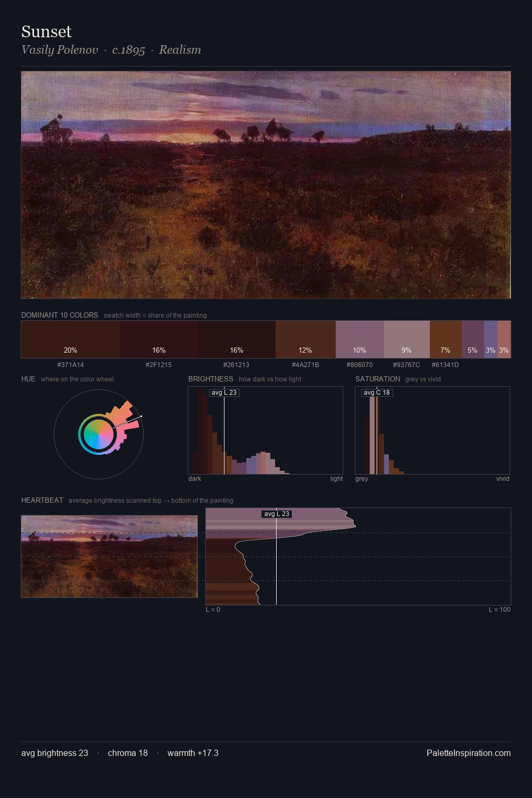The width and height of the screenshot is (532, 798).
Task: Pick the 7% brown swatch #61341D
Action: pos(446,339)
